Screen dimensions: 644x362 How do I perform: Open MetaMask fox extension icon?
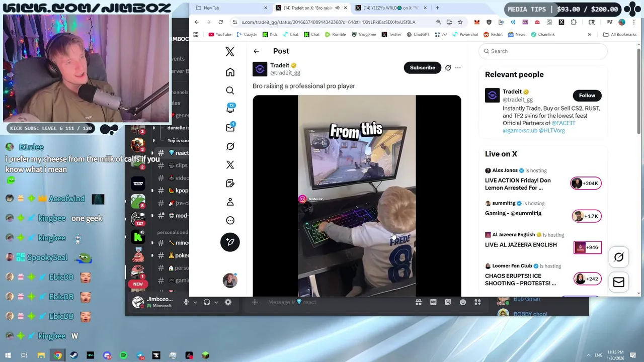pos(476,22)
